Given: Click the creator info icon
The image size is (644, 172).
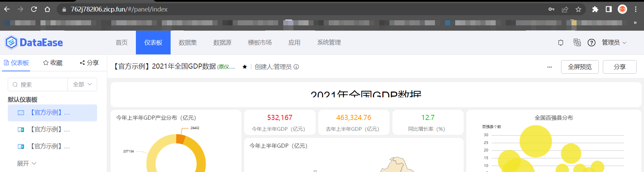Looking at the screenshot, I should click(296, 67).
